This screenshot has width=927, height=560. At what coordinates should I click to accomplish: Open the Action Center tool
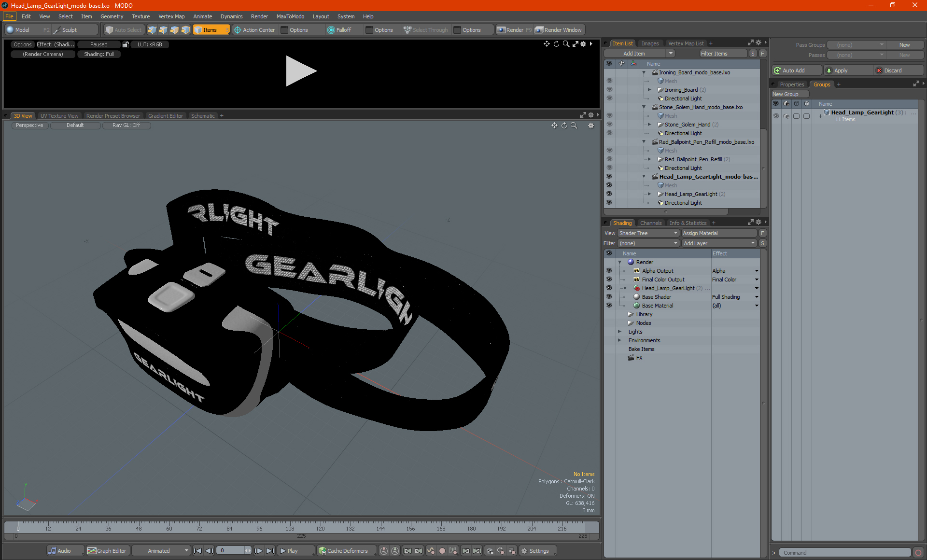tap(254, 30)
